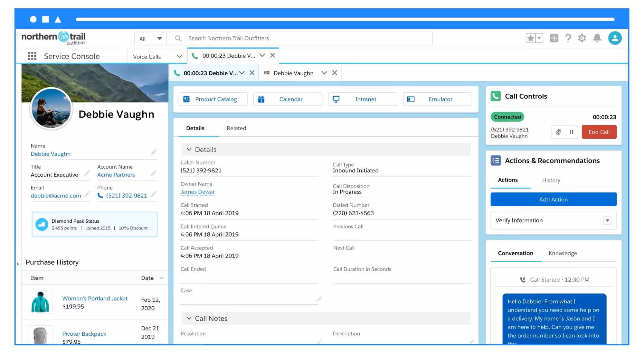
Task: Click the Actions & Recommendations list icon
Action: click(x=496, y=160)
